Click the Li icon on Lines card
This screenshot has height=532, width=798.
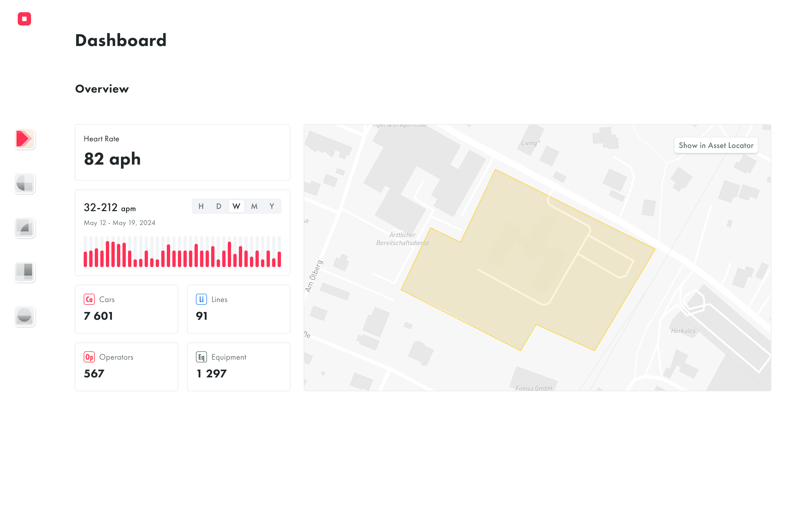point(201,299)
